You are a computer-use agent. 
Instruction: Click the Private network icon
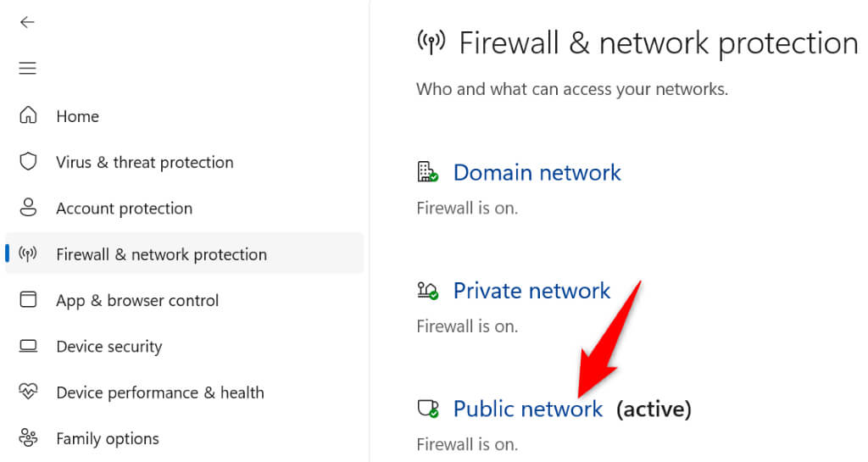tap(427, 291)
